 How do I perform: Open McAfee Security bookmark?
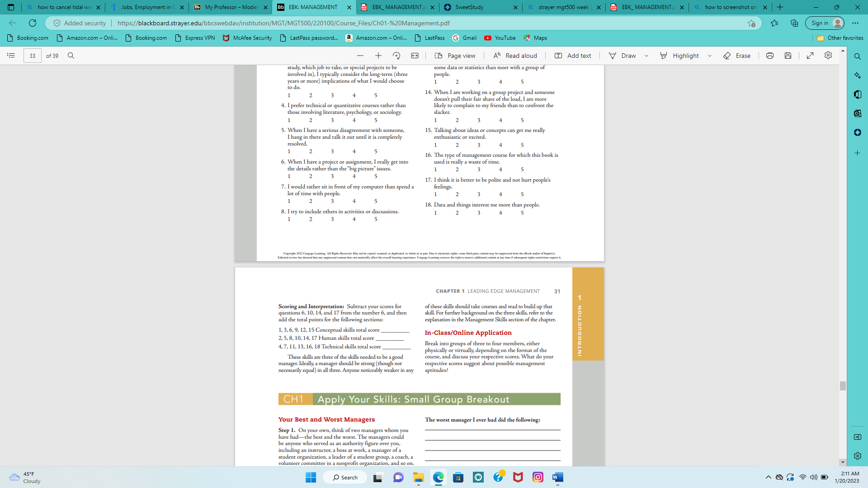pos(247,38)
